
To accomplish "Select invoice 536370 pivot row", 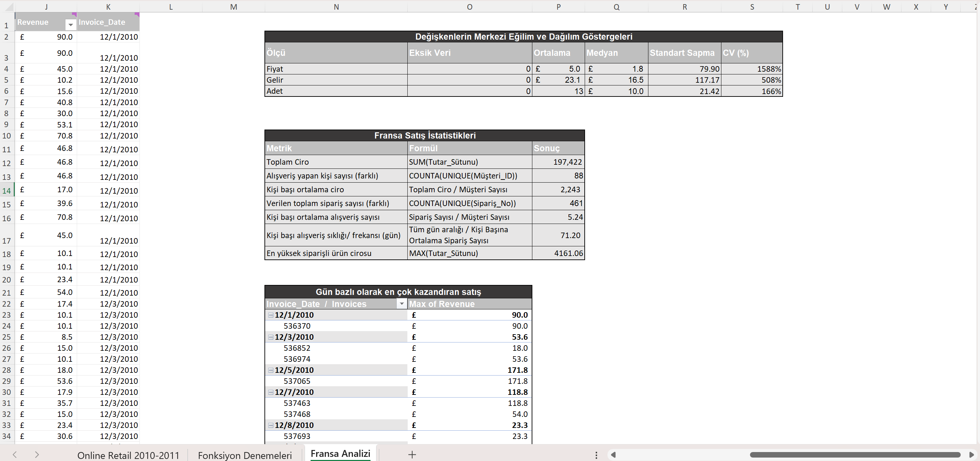I will [x=398, y=326].
